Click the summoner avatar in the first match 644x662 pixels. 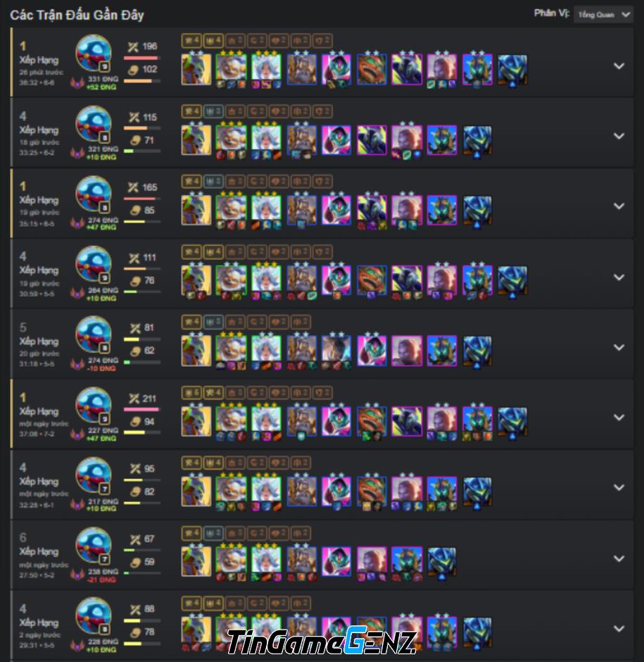pyautogui.click(x=94, y=54)
